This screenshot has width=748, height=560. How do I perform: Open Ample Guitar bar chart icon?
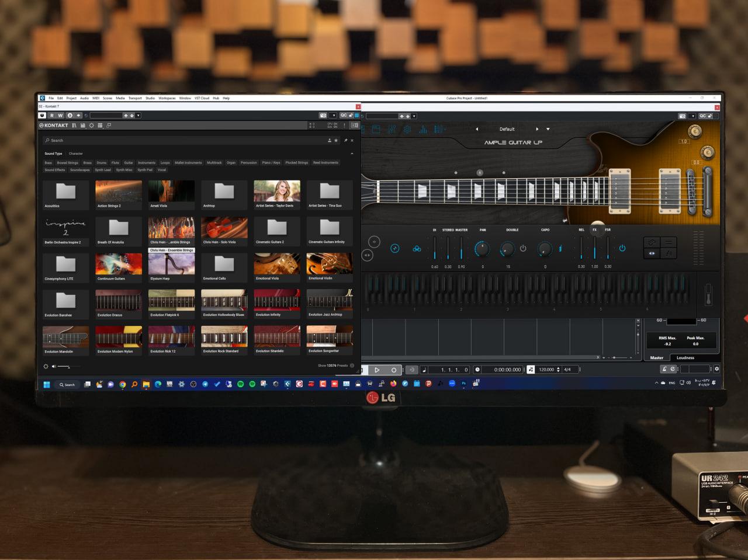(423, 130)
